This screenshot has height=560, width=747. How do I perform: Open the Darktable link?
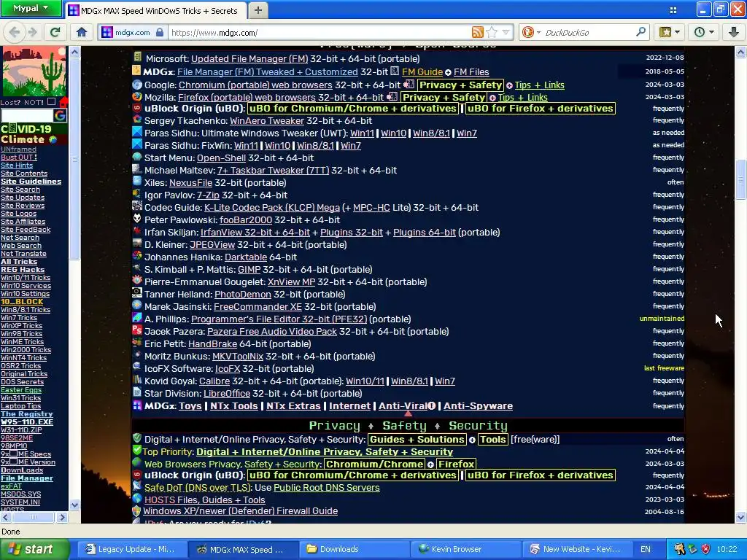246,257
